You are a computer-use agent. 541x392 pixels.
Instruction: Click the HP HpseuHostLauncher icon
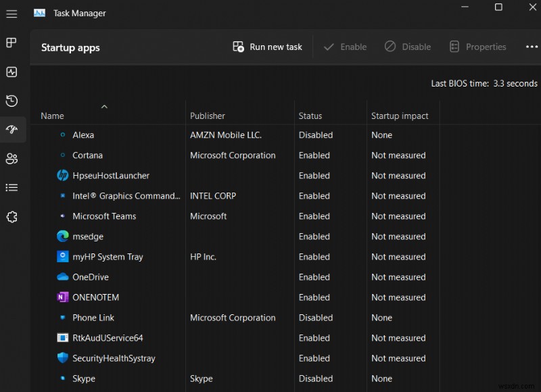pos(62,176)
